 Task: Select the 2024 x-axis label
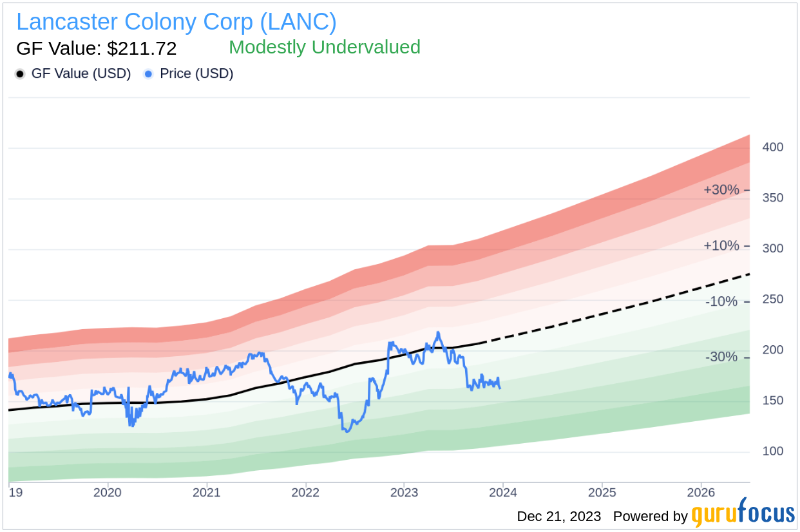point(503,493)
